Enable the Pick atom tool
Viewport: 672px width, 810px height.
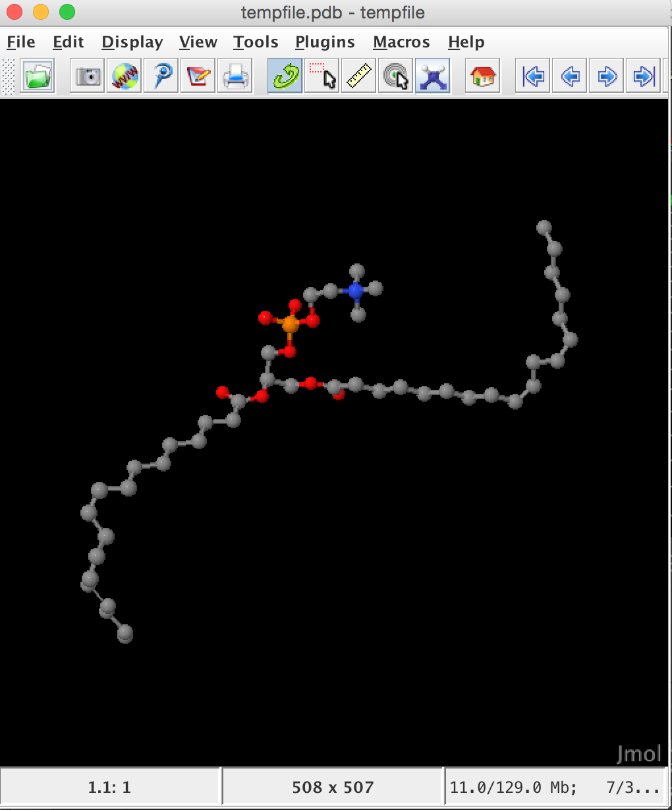395,75
